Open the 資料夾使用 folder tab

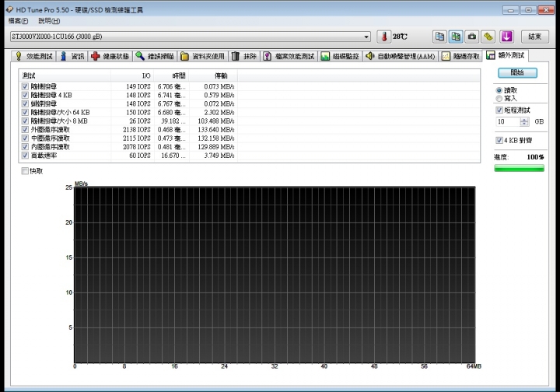pyautogui.click(x=203, y=56)
